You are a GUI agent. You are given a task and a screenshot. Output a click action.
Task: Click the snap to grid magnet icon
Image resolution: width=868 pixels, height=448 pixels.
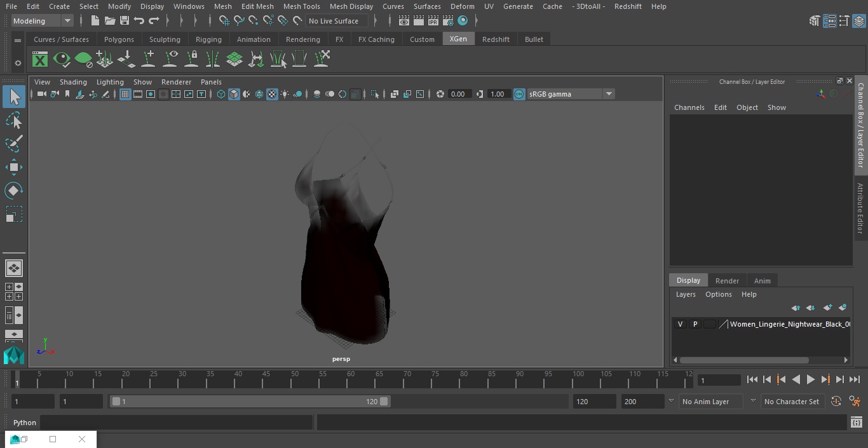point(224,21)
